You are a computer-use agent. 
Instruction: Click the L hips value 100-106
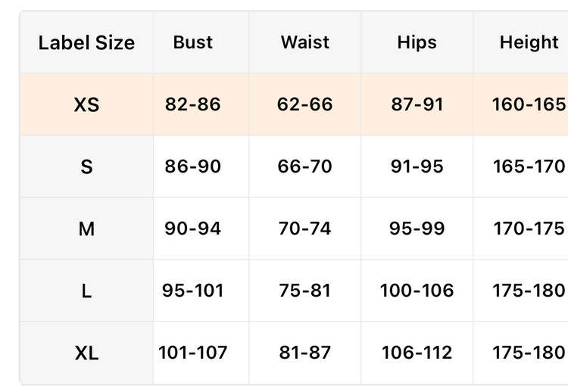pos(417,291)
